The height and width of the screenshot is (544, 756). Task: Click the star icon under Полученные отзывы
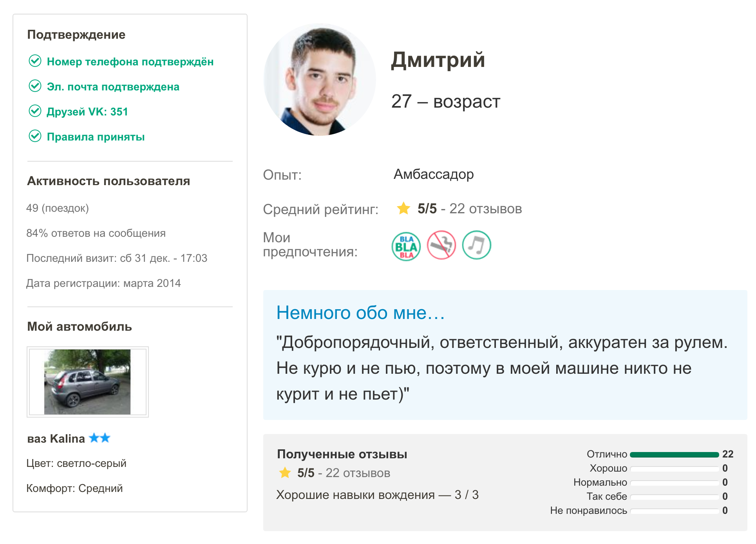point(285,473)
